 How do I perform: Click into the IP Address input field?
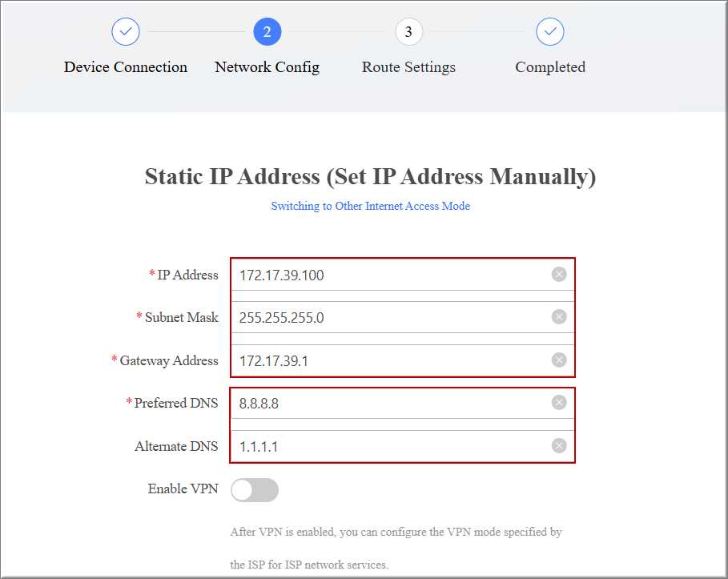pyautogui.click(x=384, y=275)
